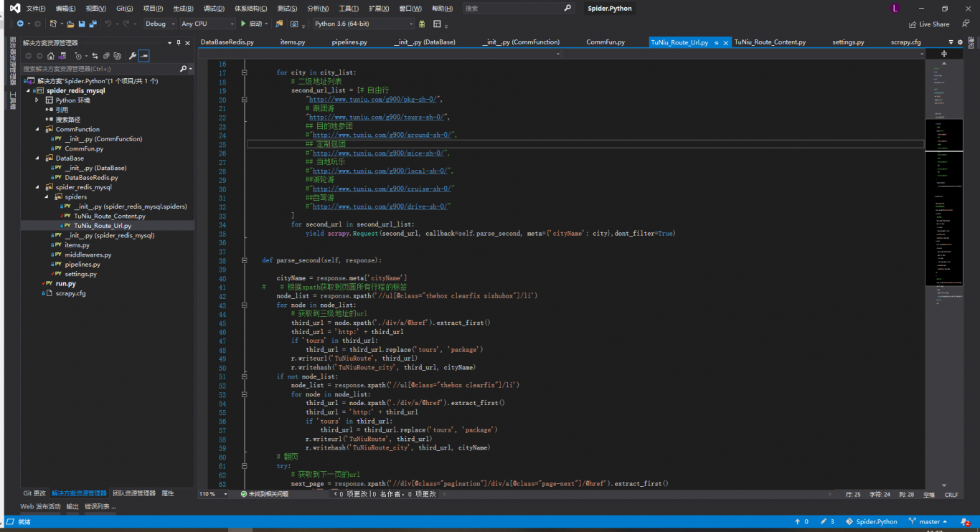The width and height of the screenshot is (980, 532).
Task: Click the Visual Studio logo icon
Action: point(15,9)
